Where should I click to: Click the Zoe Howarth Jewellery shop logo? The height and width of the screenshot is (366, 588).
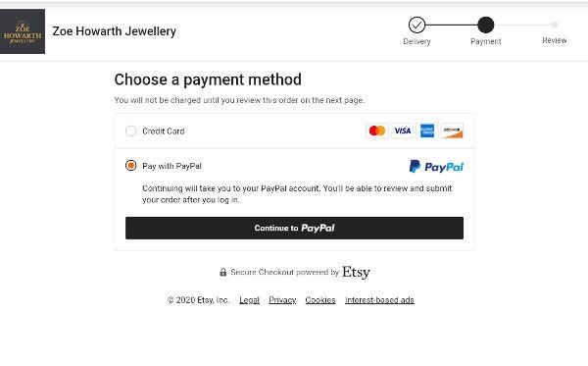click(x=23, y=31)
